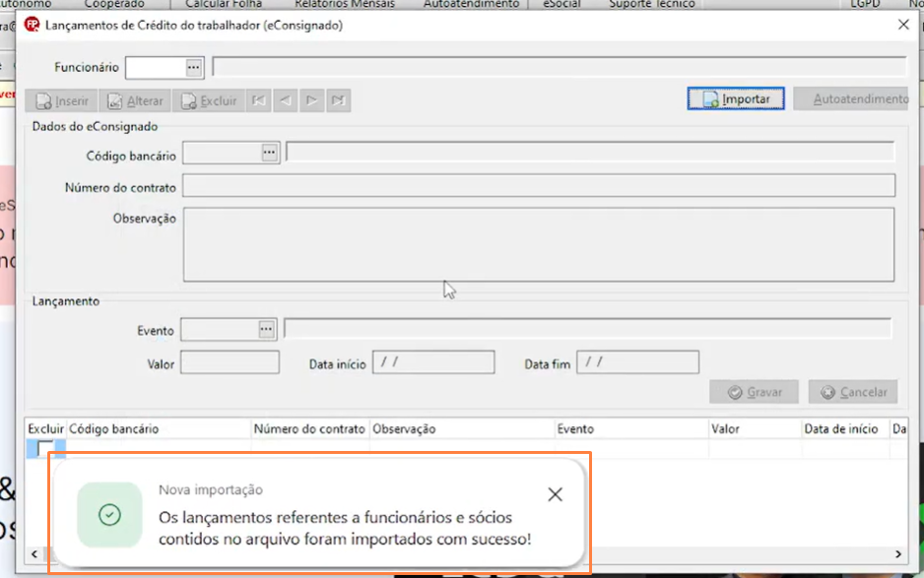Go to next record arrow
The height and width of the screenshot is (578, 924).
(x=311, y=100)
